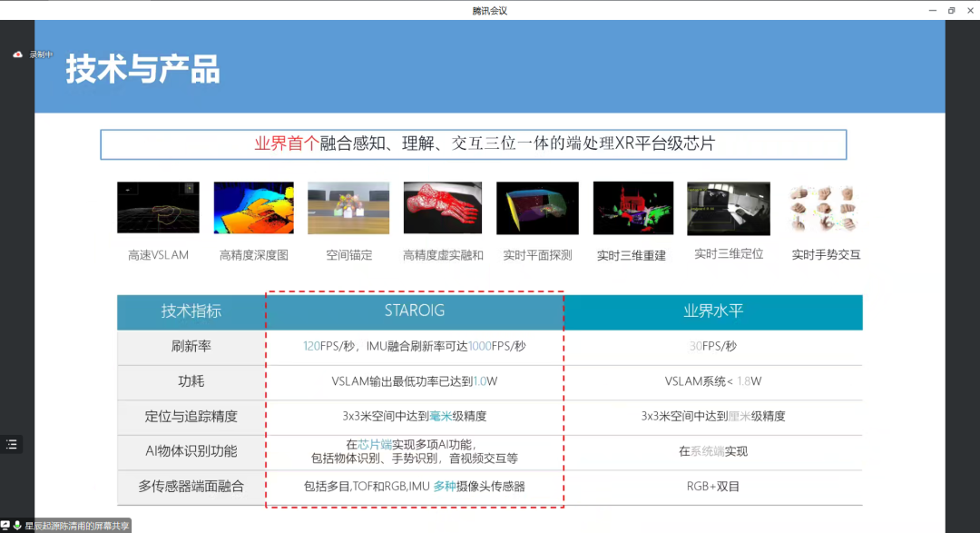Screen dimensions: 980x533
Task: Click the AI物体识别功能 row label
Action: coord(191,451)
